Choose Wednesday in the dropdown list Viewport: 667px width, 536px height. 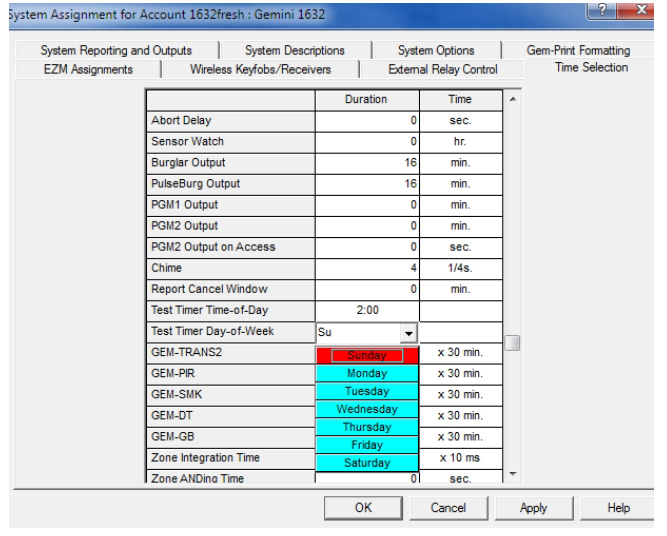click(x=367, y=409)
